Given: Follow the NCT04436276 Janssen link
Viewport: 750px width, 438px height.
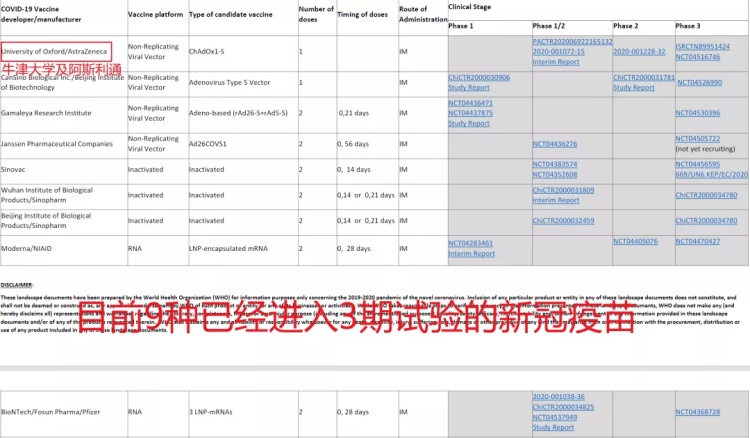Looking at the screenshot, I should (x=555, y=144).
